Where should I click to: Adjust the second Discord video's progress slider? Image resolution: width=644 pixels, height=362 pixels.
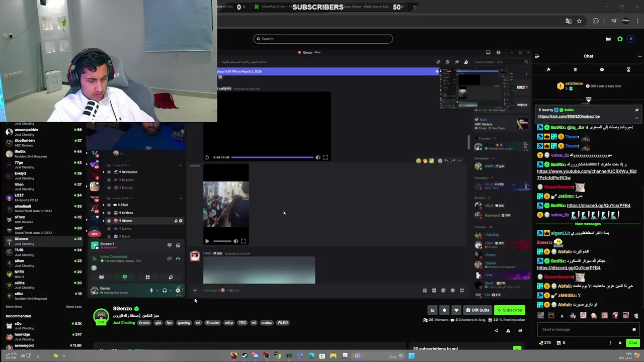point(222,241)
